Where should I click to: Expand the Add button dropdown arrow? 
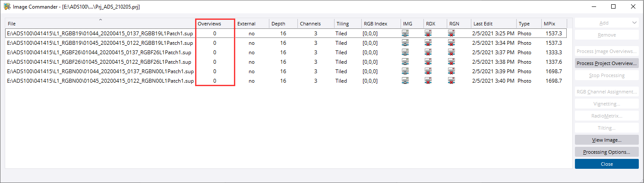click(x=634, y=23)
